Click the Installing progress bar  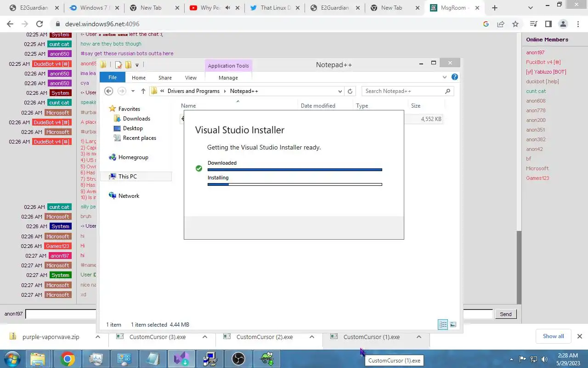pyautogui.click(x=295, y=184)
